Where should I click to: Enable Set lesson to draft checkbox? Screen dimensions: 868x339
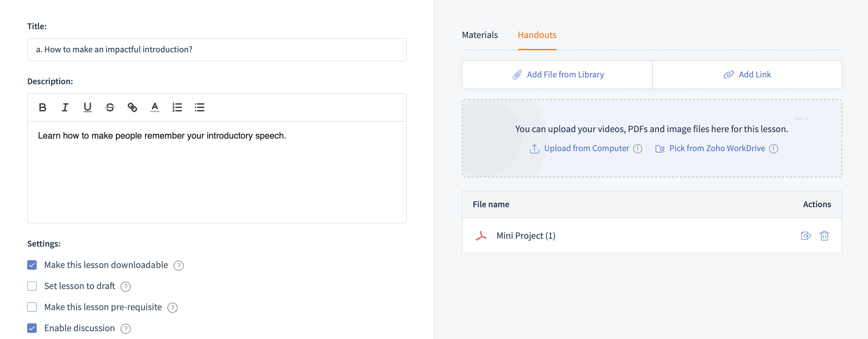32,286
